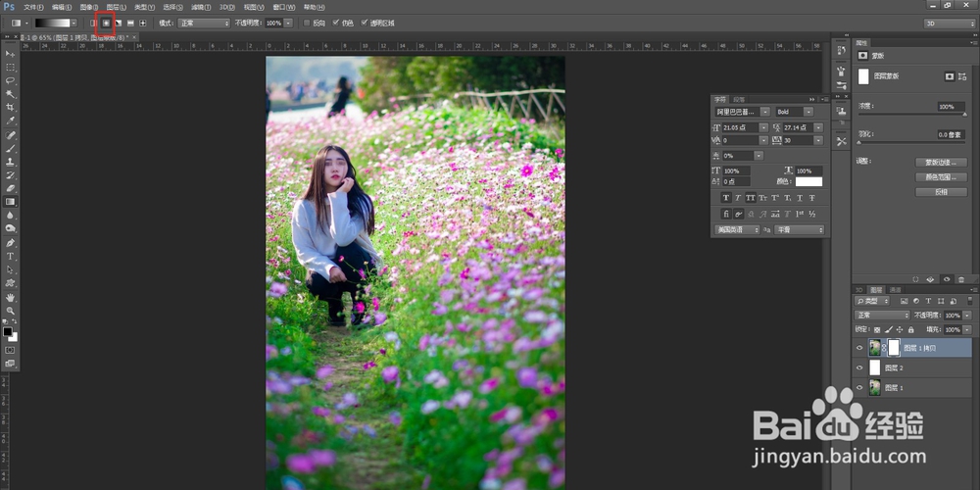Select the Move tool in the toolbox

click(10, 54)
